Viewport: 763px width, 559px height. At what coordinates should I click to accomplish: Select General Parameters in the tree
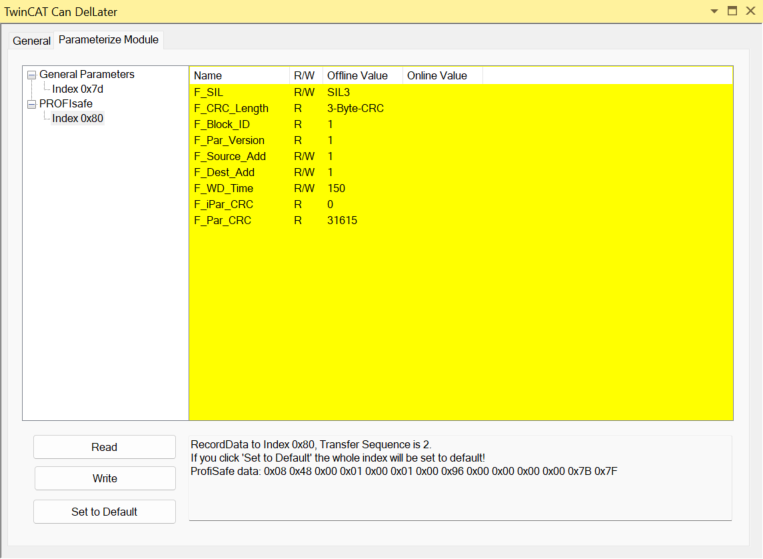click(x=87, y=74)
